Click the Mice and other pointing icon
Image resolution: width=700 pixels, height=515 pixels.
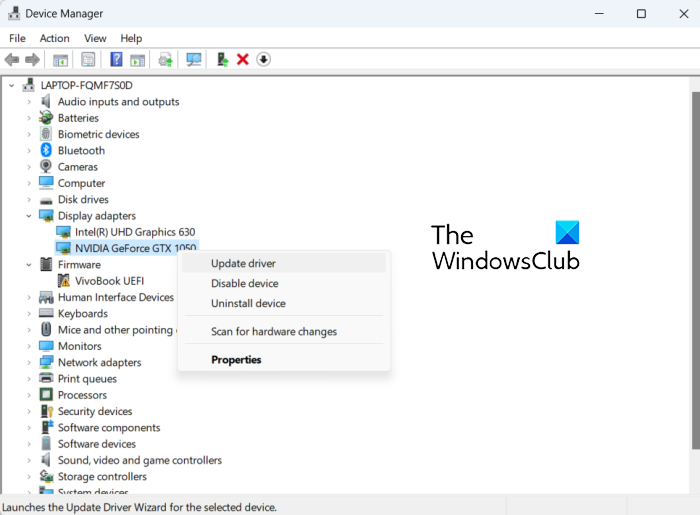pos(46,329)
